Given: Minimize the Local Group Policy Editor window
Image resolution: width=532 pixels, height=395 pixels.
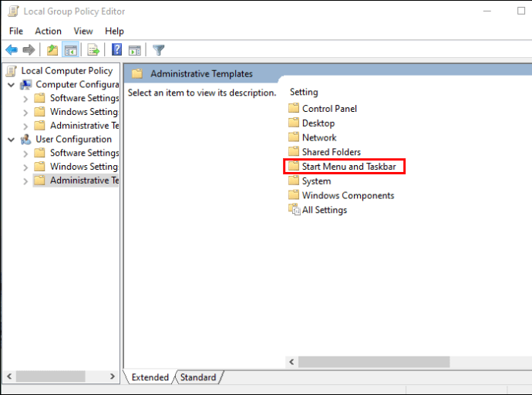Looking at the screenshot, I should (x=487, y=12).
